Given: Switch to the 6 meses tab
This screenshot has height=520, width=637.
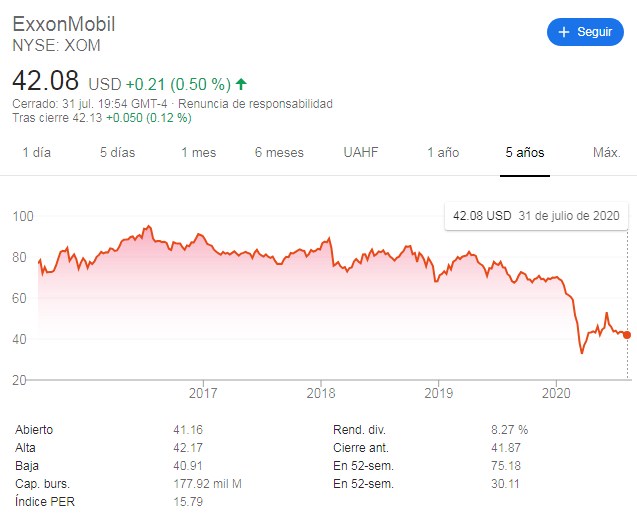Looking at the screenshot, I should tap(279, 153).
